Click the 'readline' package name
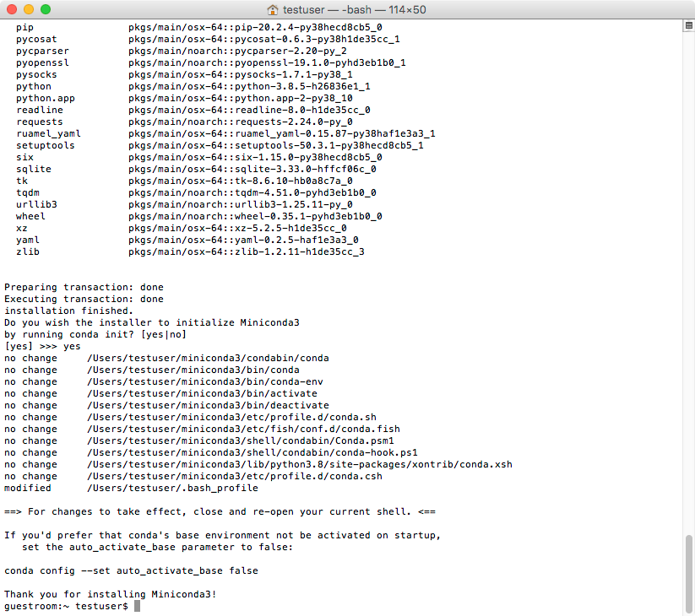Image resolution: width=695 pixels, height=616 pixels. pyautogui.click(x=40, y=110)
